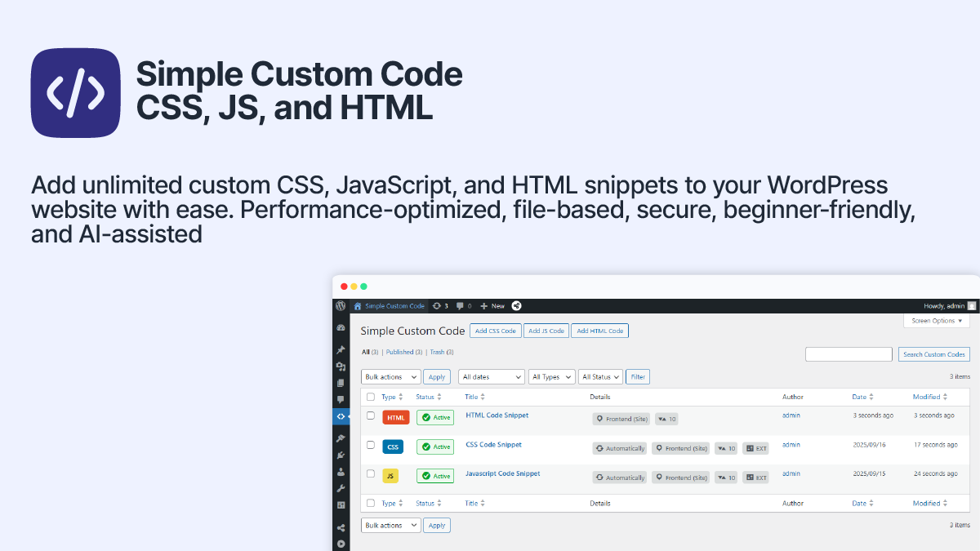The image size is (980, 551).
Task: Tick the select-all checkbox in the table footer
Action: tap(371, 504)
